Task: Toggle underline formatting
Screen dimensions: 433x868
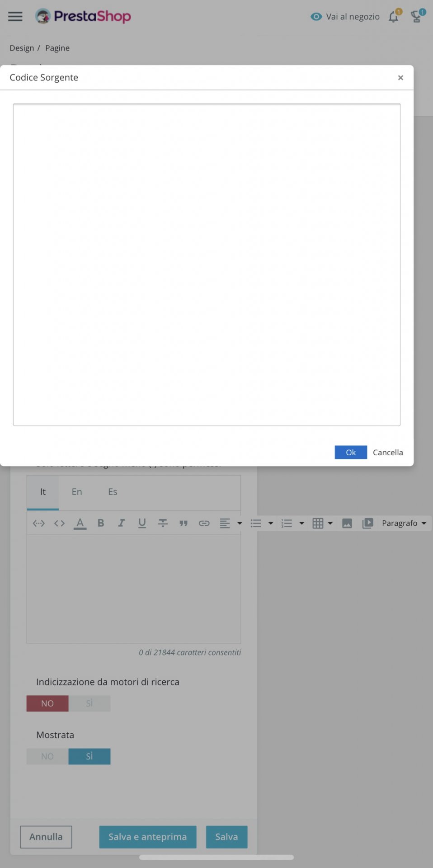Action: 142,523
